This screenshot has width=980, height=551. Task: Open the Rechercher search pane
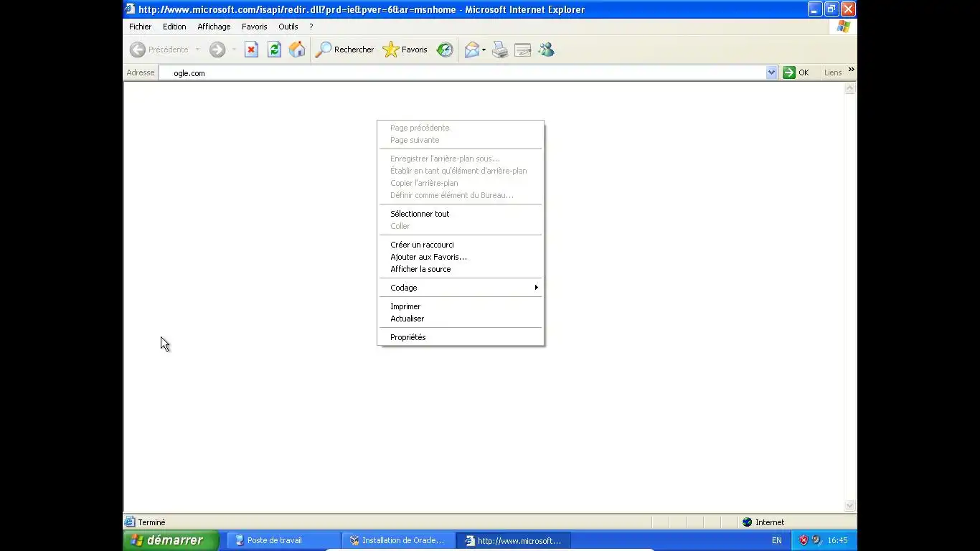coord(345,50)
